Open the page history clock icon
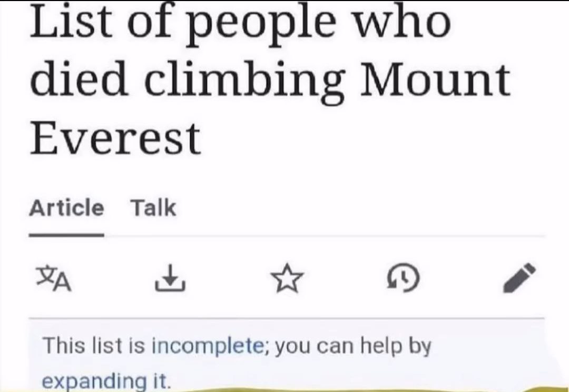Screen dimensions: 569x392 (404, 278)
